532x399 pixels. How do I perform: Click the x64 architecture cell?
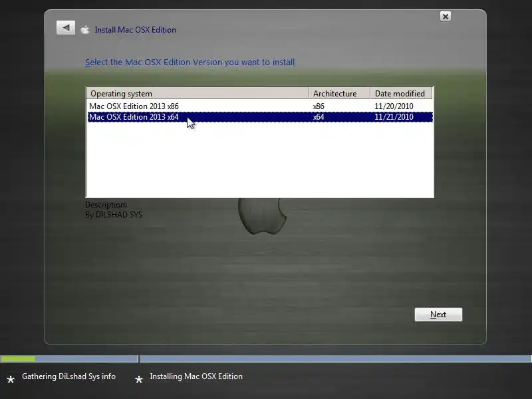coord(319,117)
